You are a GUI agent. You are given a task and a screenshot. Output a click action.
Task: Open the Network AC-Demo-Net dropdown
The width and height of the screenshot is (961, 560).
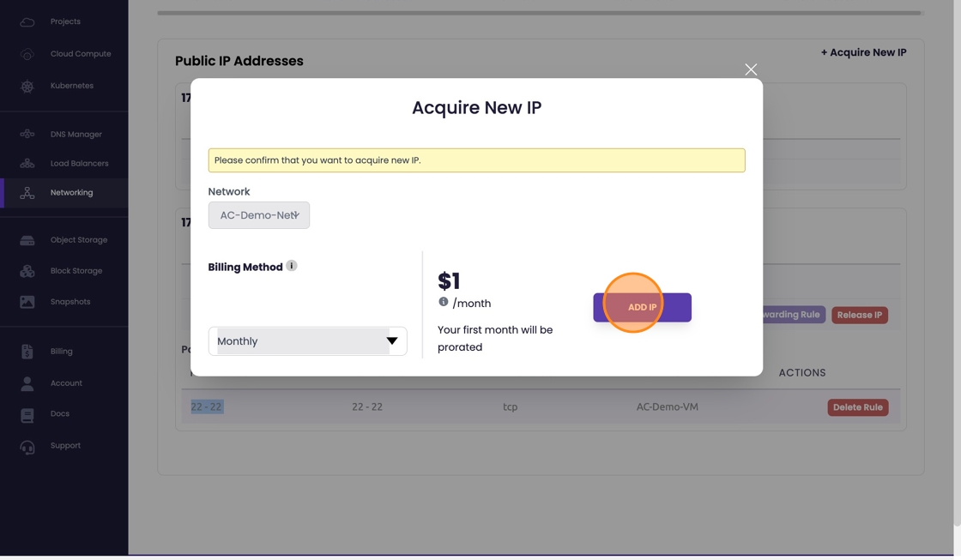(x=258, y=215)
